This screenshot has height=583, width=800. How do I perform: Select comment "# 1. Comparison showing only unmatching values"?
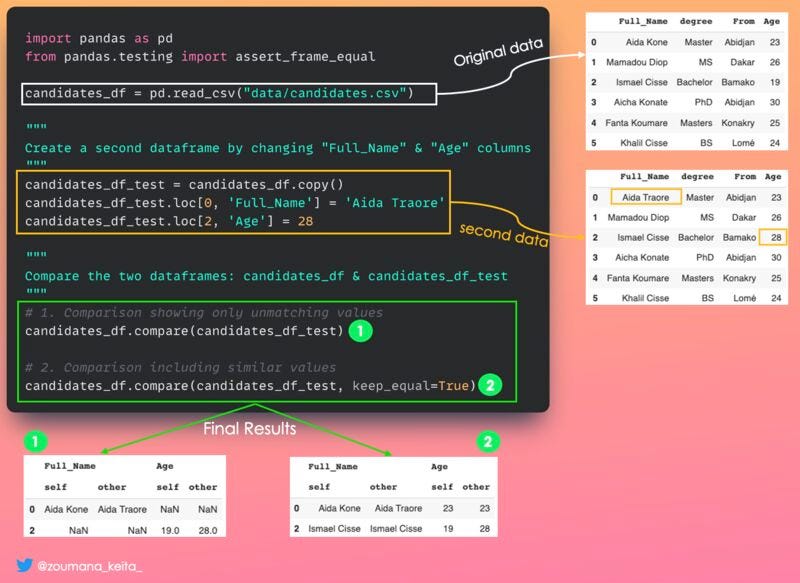pos(204,312)
